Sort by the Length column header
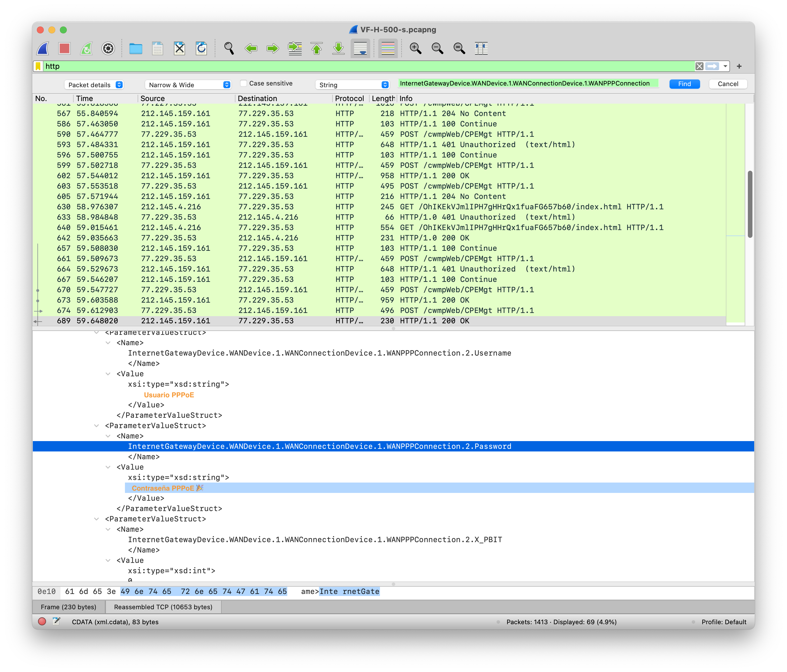The width and height of the screenshot is (787, 672). tap(383, 98)
